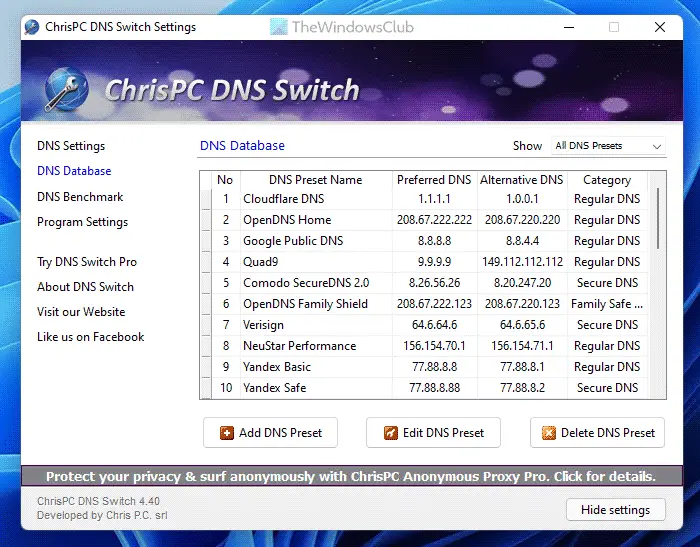Image resolution: width=700 pixels, height=547 pixels.
Task: Click the alternative DNS 64.6.65.6
Action: (x=522, y=325)
